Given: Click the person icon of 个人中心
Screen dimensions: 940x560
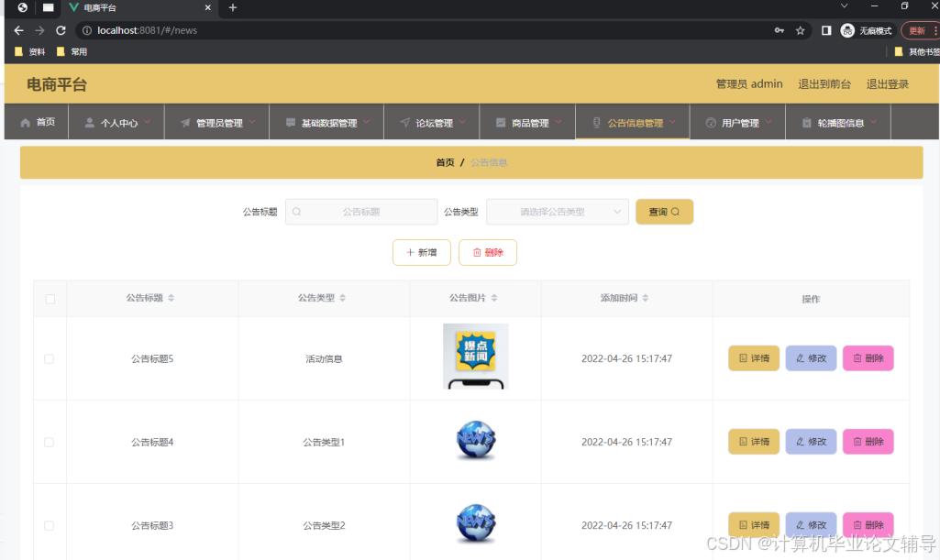Looking at the screenshot, I should point(89,123).
